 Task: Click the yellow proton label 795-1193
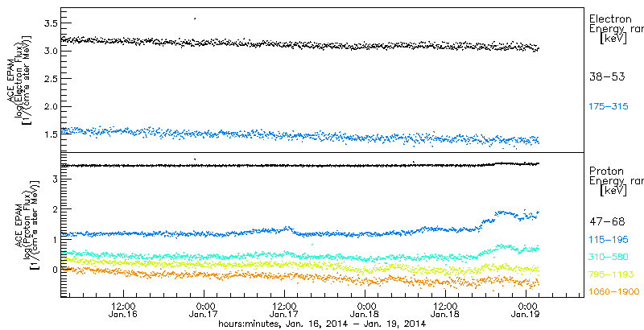(611, 274)
